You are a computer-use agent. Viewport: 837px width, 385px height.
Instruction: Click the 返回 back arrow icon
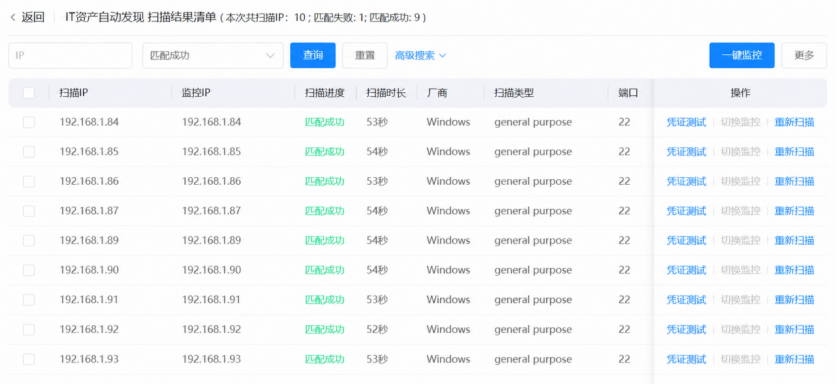click(13, 18)
